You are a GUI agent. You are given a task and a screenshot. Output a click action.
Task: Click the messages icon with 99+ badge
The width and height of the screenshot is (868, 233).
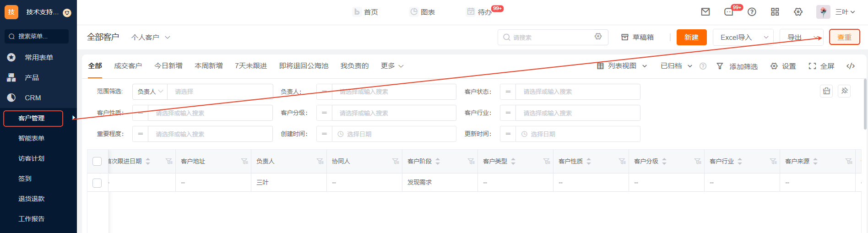tap(729, 12)
